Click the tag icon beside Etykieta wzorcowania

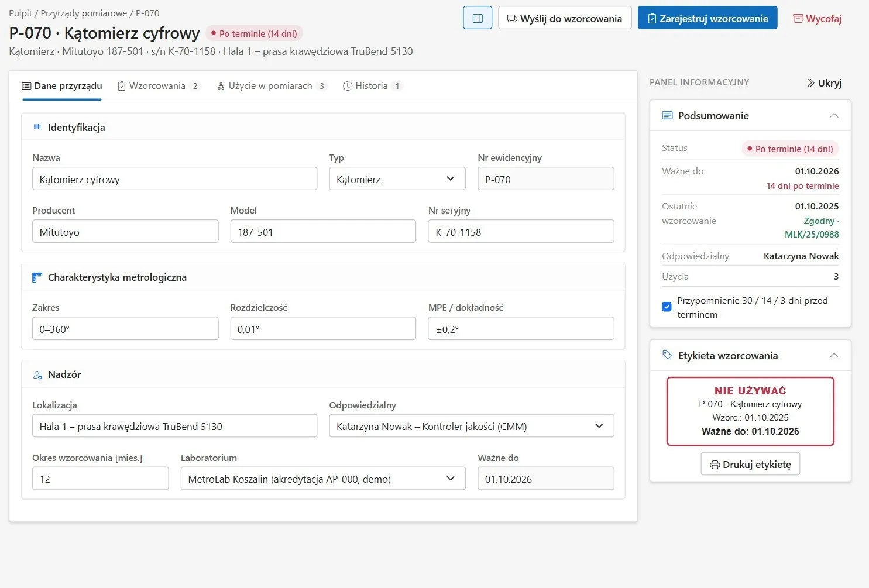[x=667, y=355]
